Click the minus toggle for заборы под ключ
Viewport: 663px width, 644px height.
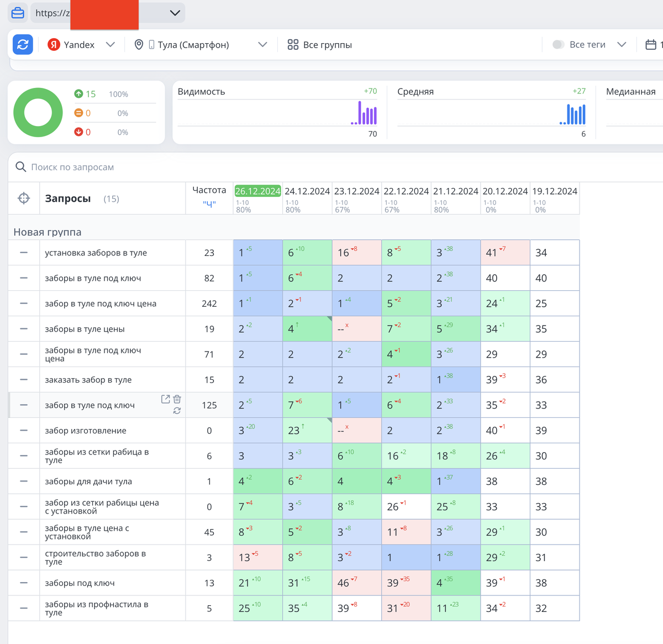point(24,583)
